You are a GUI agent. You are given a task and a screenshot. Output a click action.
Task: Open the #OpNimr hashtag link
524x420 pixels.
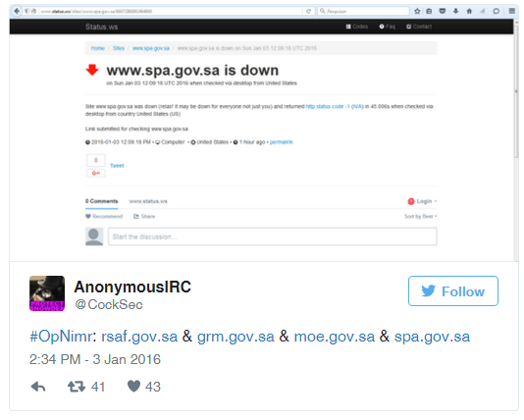pos(61,337)
